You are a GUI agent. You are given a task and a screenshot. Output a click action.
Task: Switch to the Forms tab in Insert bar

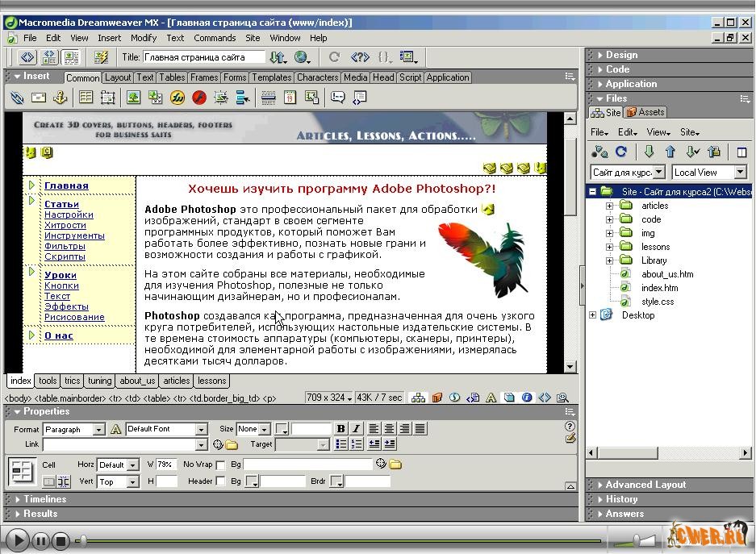coord(235,77)
